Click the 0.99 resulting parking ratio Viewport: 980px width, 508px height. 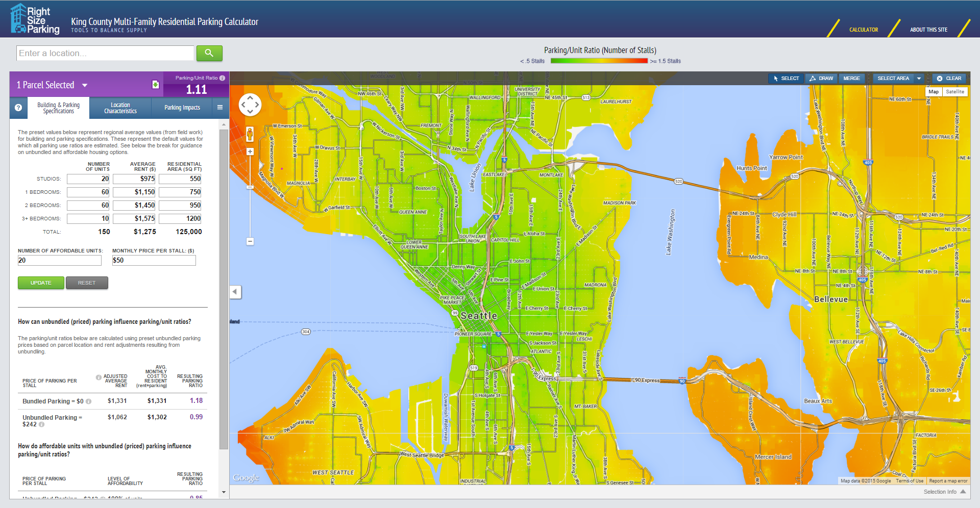point(196,417)
